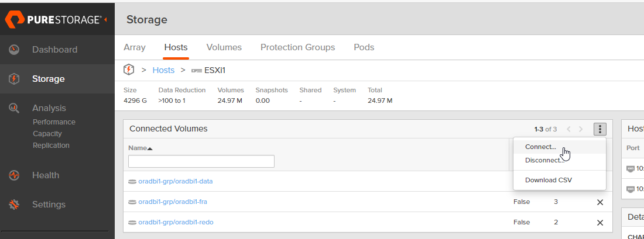The width and height of the screenshot is (644, 239).
Task: Click the Port column header
Action: 633,148
